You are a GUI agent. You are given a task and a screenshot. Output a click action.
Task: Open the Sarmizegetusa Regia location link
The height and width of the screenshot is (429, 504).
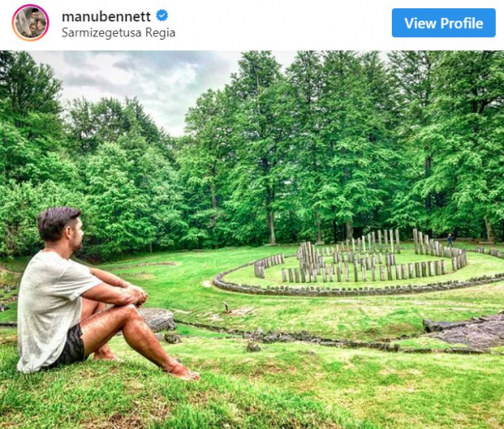118,33
